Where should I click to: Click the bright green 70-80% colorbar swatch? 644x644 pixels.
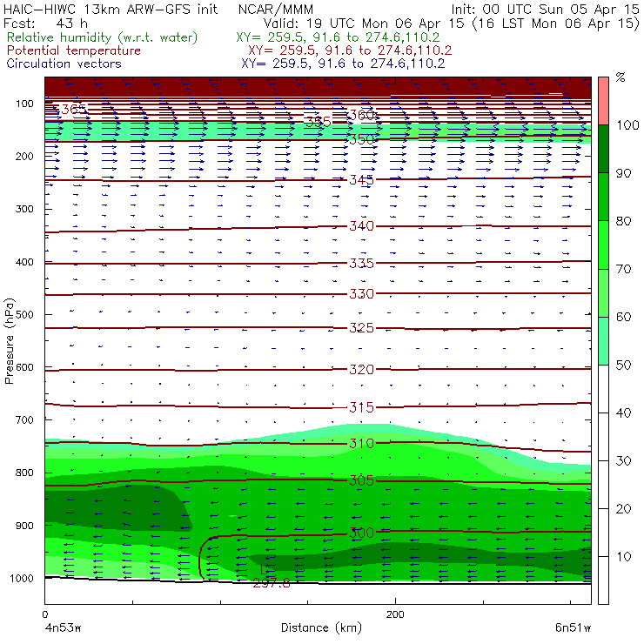tap(603, 245)
